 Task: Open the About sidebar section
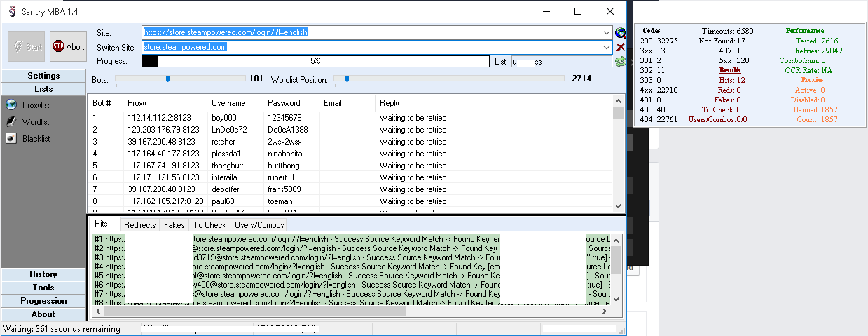pos(43,314)
